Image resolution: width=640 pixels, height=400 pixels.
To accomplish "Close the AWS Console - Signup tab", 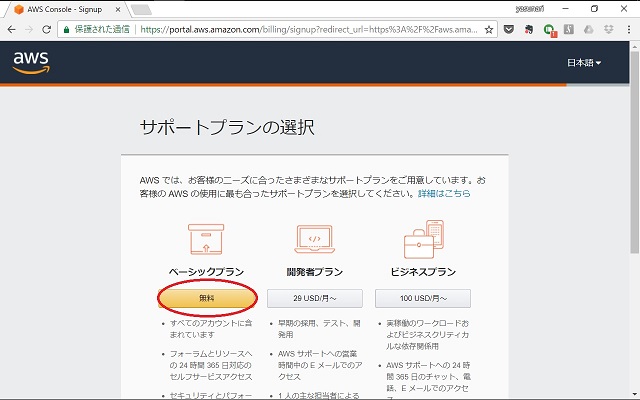I will coord(118,9).
